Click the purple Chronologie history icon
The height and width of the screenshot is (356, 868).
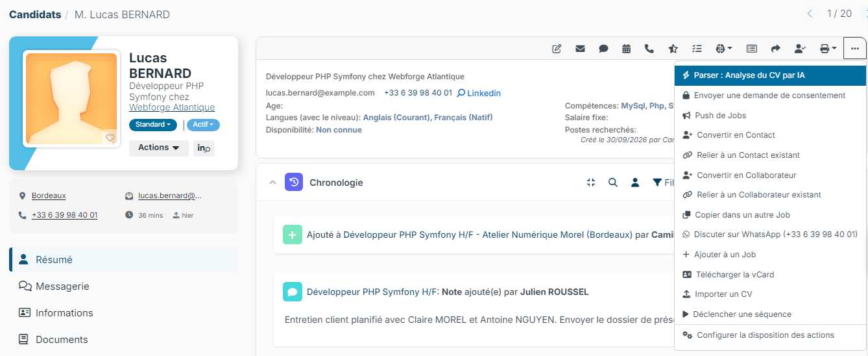(x=294, y=183)
